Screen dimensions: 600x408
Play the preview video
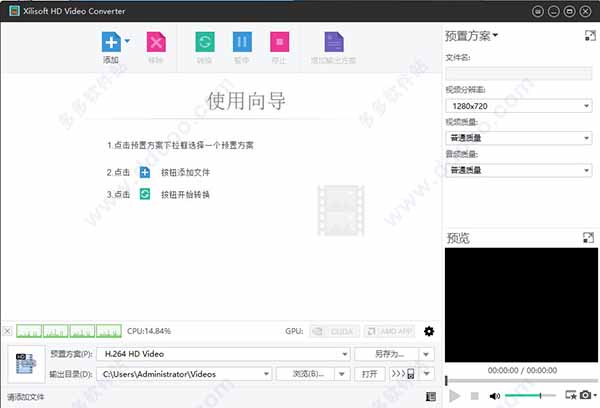(x=454, y=396)
